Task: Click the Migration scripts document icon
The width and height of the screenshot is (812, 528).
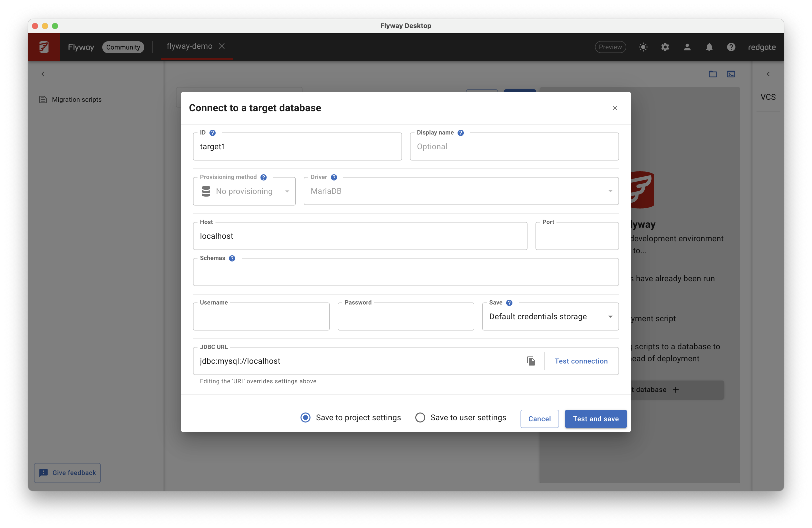Action: 43,99
